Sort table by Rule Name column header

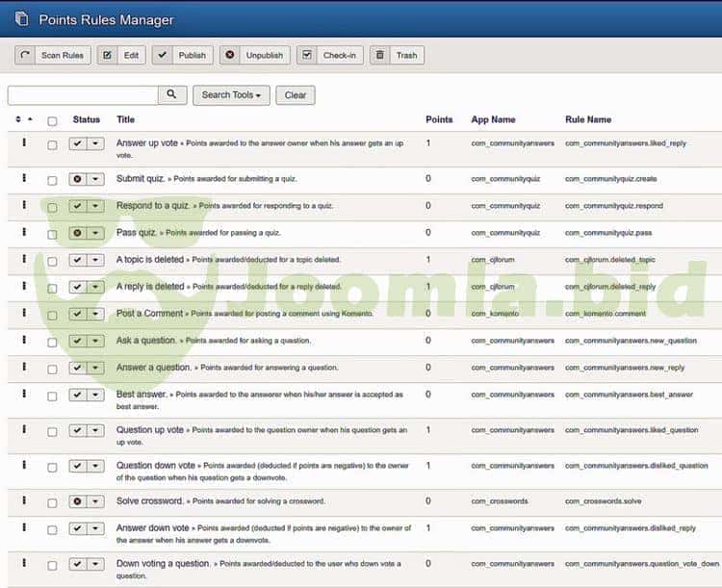point(588,119)
